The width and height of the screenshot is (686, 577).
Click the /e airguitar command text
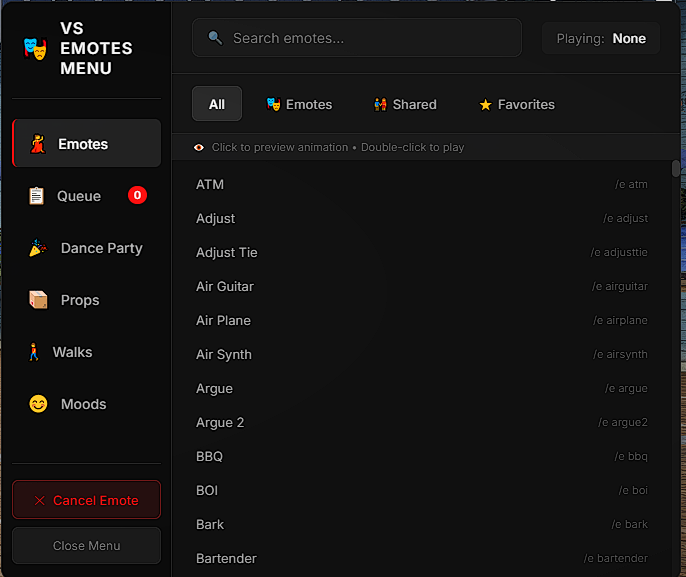coord(620,286)
